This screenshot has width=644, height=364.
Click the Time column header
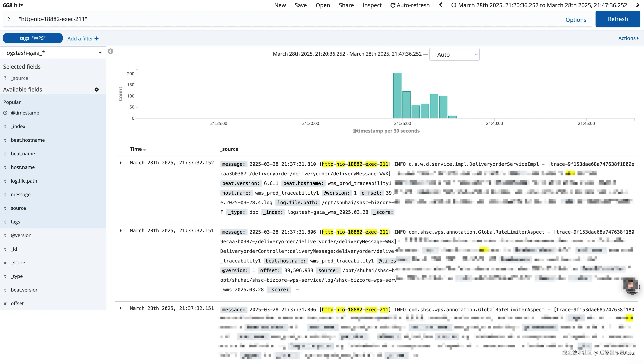136,149
